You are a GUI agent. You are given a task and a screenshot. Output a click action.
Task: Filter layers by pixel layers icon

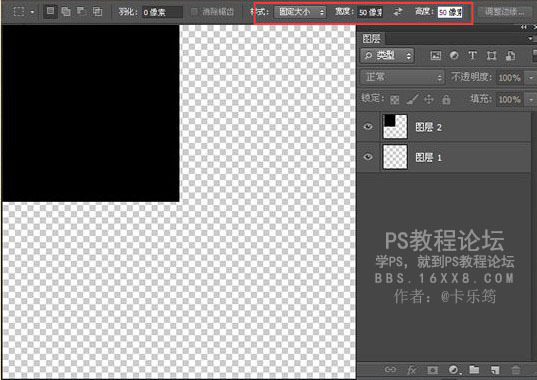pyautogui.click(x=436, y=55)
